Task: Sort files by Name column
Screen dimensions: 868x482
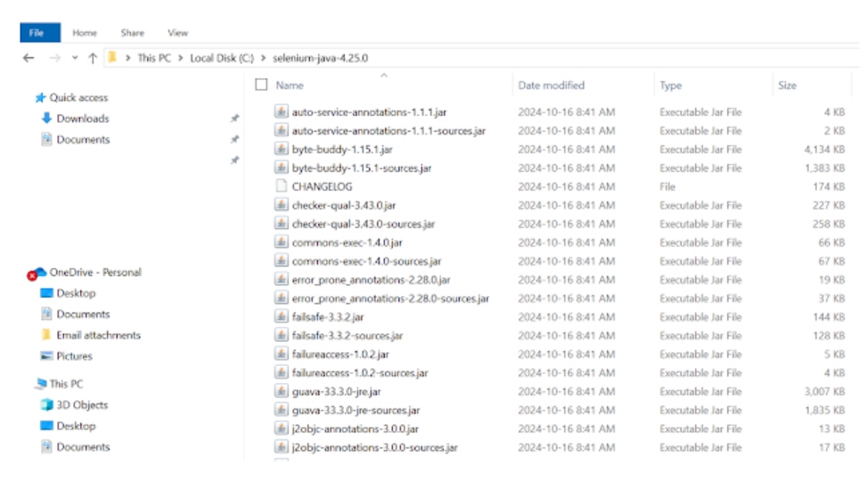Action: pyautogui.click(x=290, y=86)
